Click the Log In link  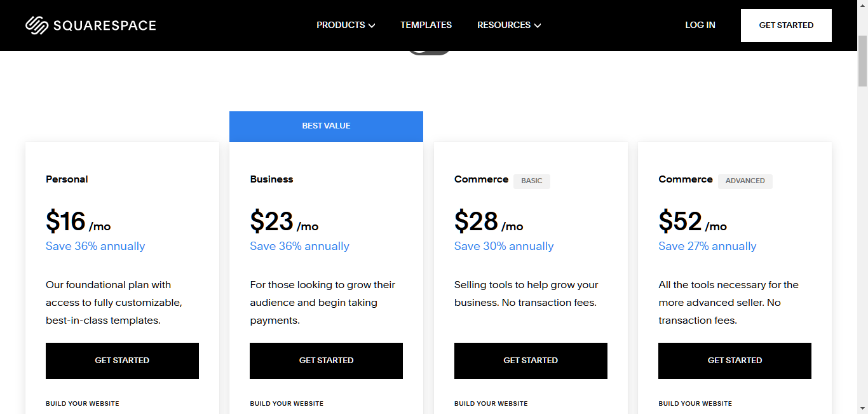(x=700, y=25)
